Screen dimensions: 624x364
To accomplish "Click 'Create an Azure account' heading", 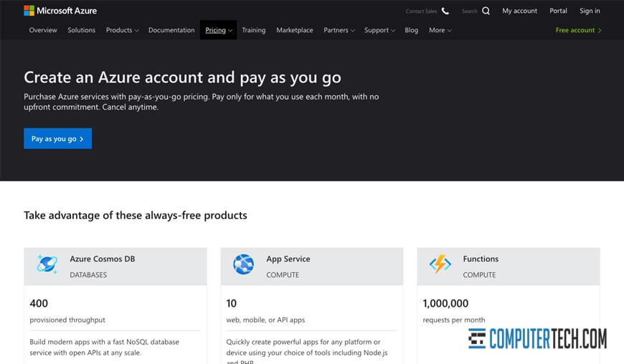I will (182, 77).
